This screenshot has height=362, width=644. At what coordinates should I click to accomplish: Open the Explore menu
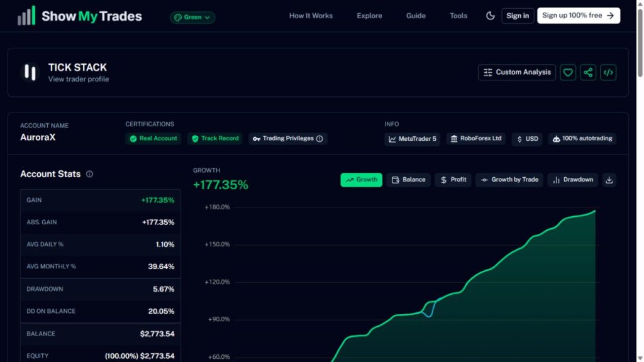[369, 16]
